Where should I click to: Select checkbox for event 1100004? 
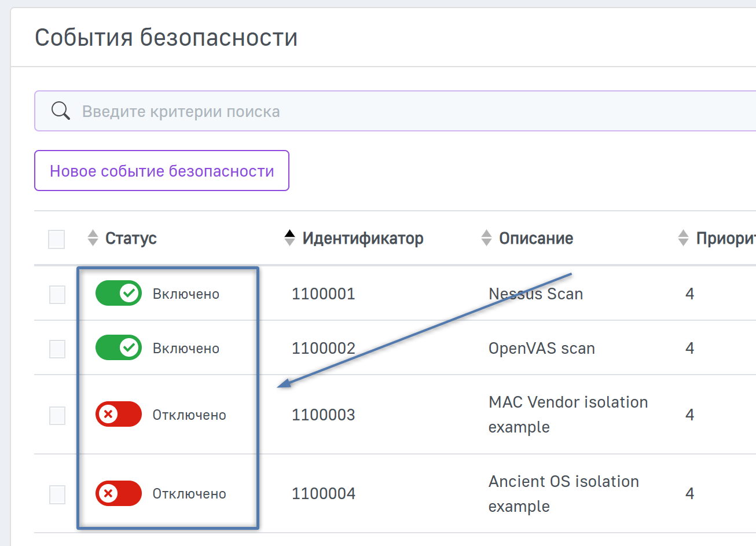(x=57, y=494)
